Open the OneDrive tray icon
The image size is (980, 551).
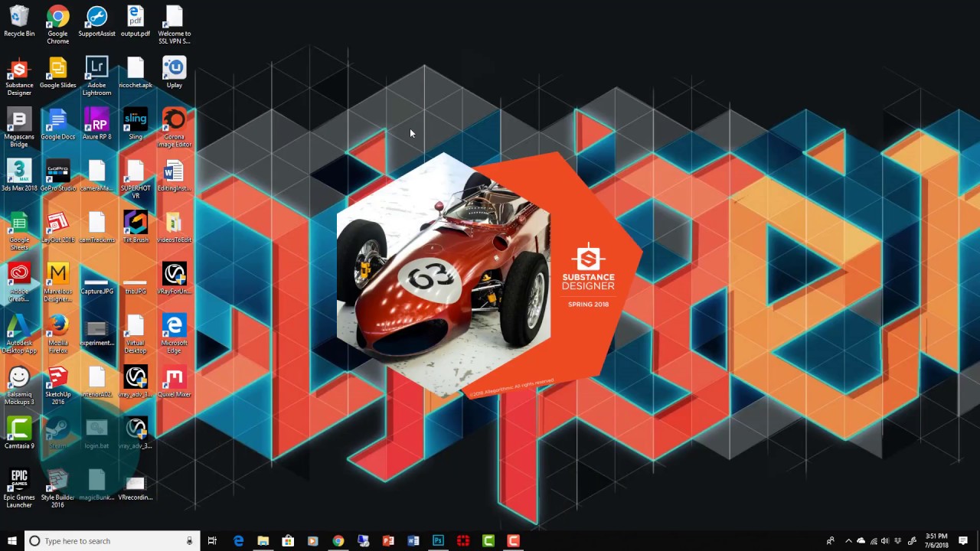pos(861,541)
